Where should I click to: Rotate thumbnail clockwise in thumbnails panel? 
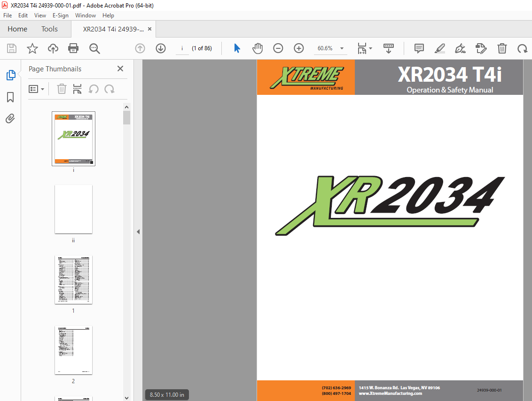tap(109, 89)
